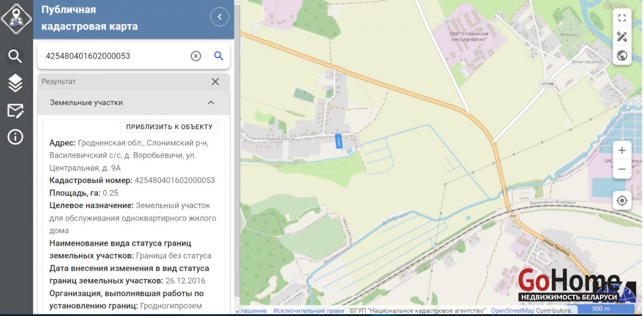Screen dimensions: 644x316
Task: Run search with the blue magnifier
Action: [218, 56]
